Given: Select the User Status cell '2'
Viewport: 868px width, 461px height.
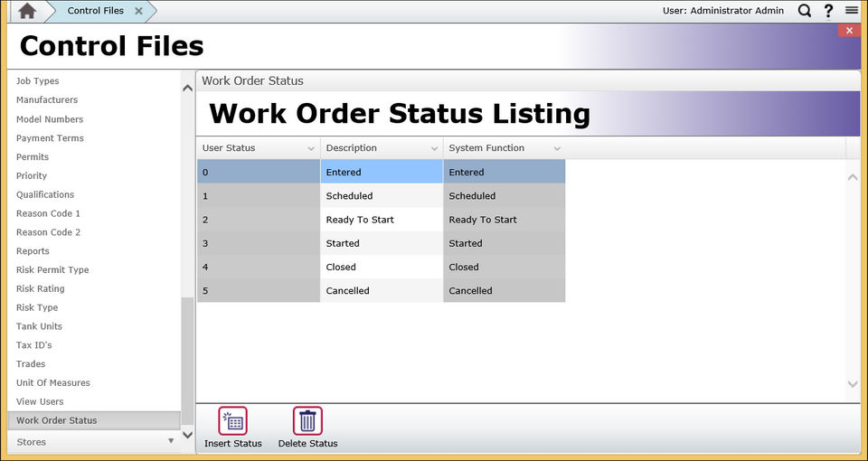Looking at the screenshot, I should tap(259, 220).
